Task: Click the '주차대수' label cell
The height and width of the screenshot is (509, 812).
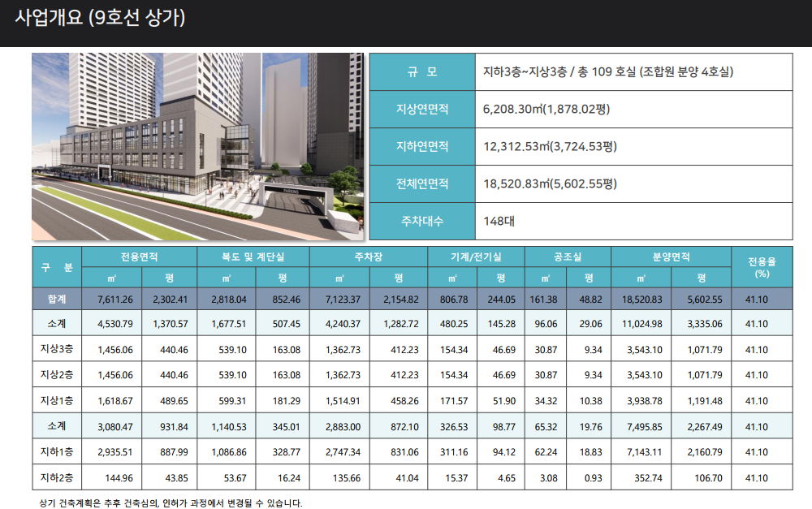Action: tap(422, 221)
